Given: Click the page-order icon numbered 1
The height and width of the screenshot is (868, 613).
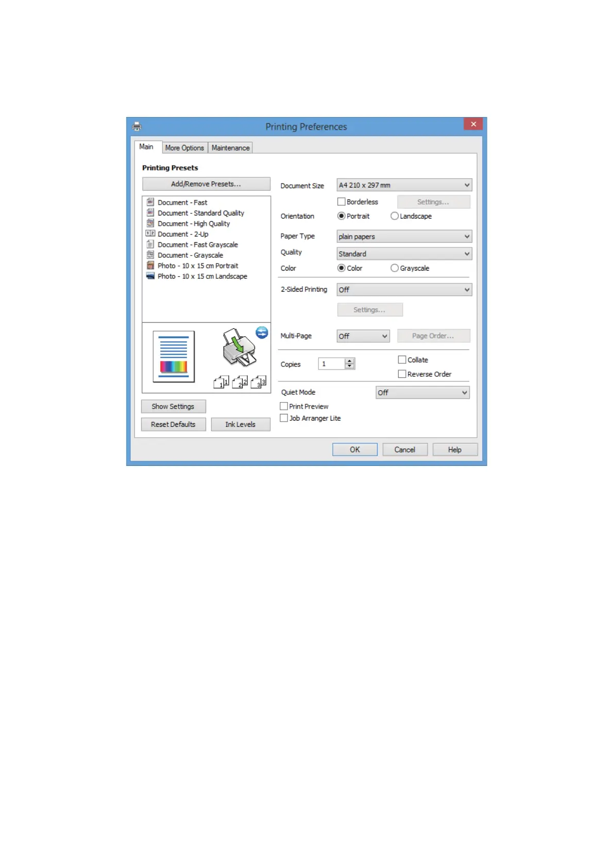Looking at the screenshot, I should click(222, 382).
